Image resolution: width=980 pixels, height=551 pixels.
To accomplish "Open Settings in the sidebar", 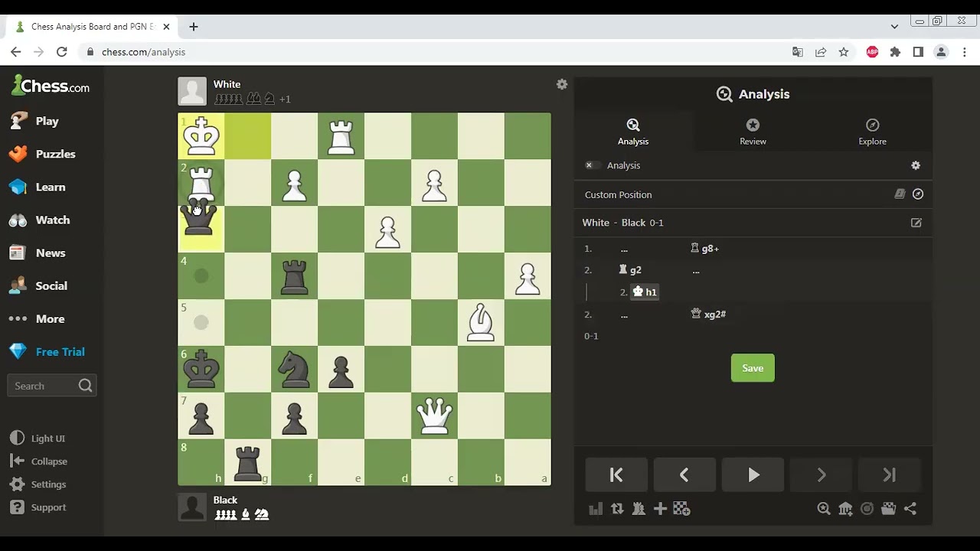I will [x=38, y=484].
